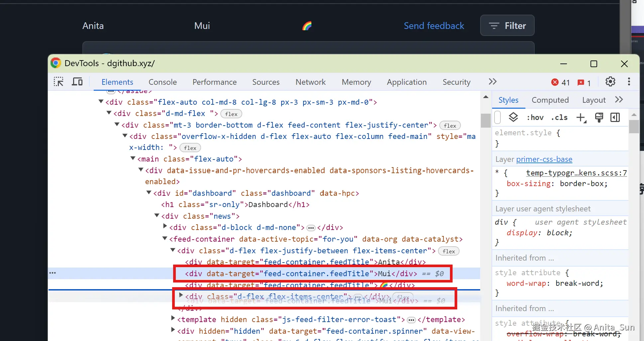Toggle the .cls class editor button
This screenshot has height=341, width=644.
[559, 118]
